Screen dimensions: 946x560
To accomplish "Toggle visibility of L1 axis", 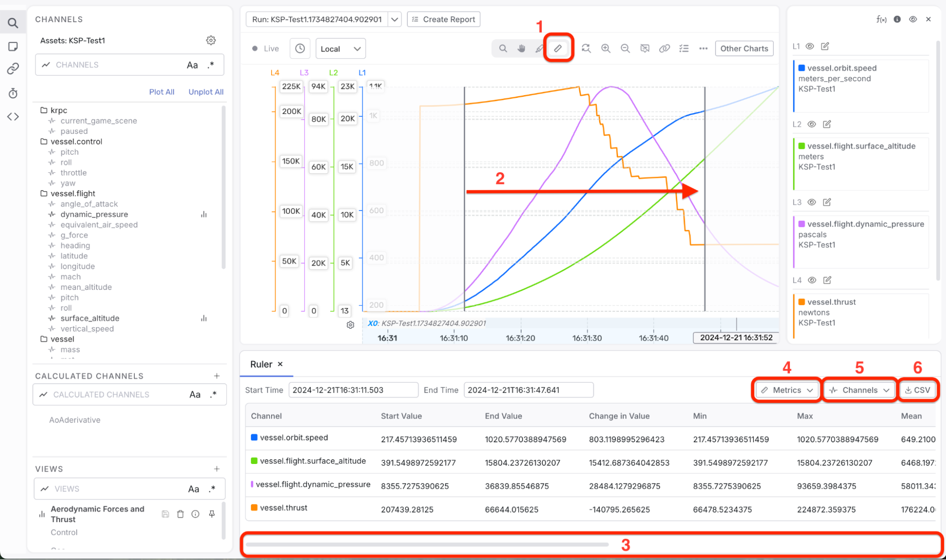I will point(810,46).
